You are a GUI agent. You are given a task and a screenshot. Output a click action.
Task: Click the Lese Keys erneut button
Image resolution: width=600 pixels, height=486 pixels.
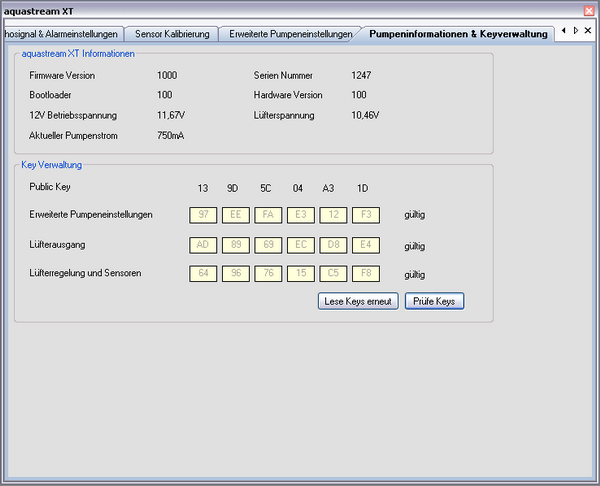point(358,302)
